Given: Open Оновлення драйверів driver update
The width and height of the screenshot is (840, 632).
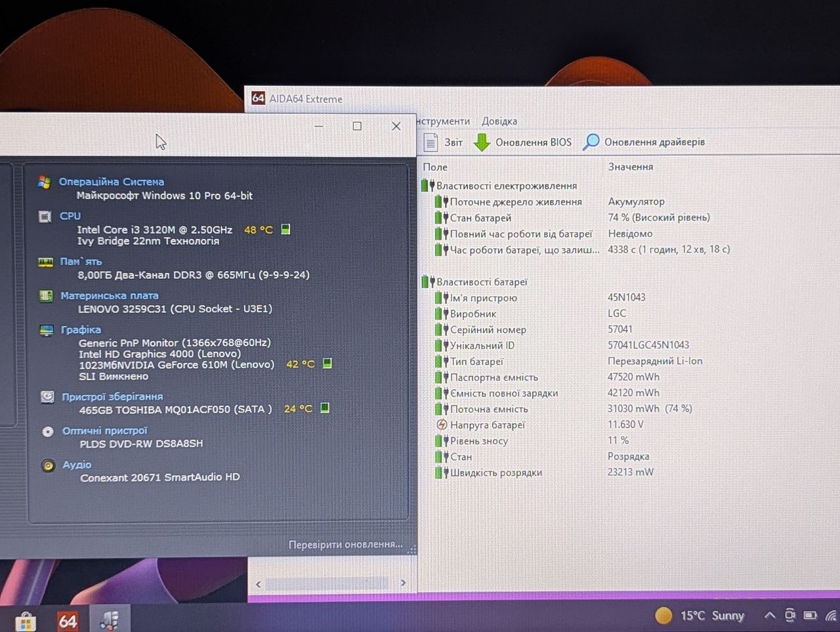Looking at the screenshot, I should (644, 142).
